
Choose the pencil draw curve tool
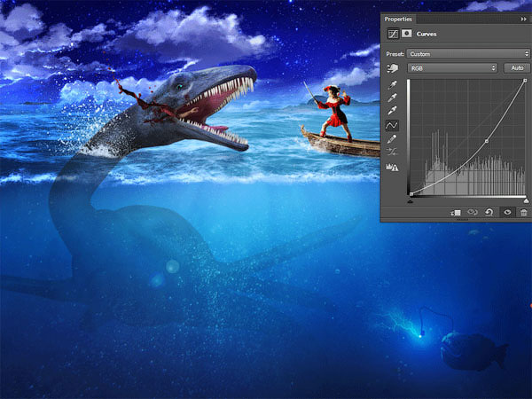click(x=392, y=139)
